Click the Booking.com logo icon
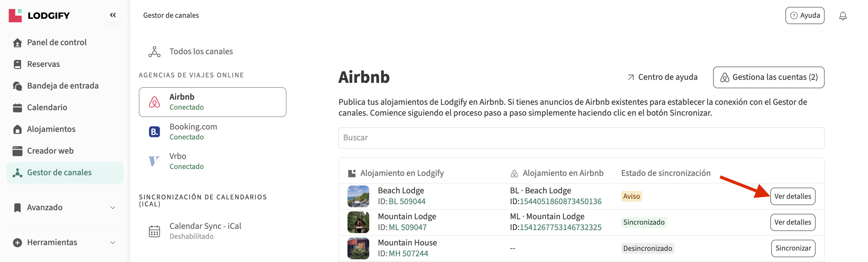The width and height of the screenshot is (868, 262). (x=154, y=132)
